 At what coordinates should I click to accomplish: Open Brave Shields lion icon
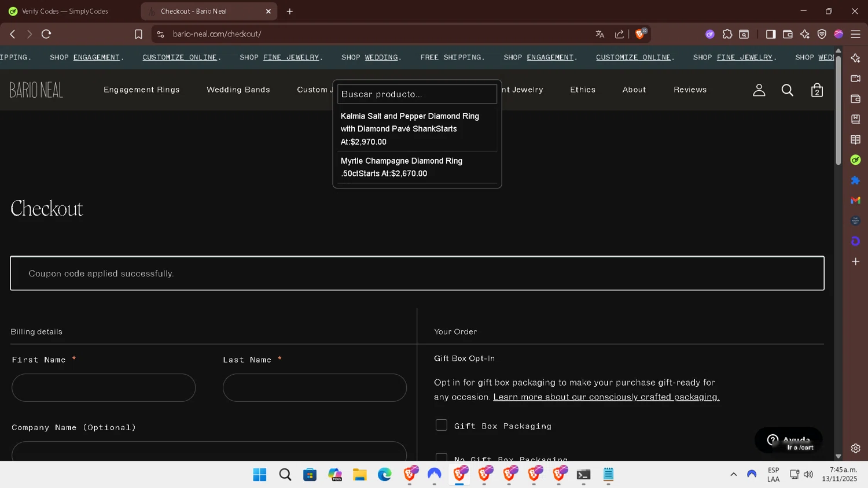pyautogui.click(x=641, y=34)
